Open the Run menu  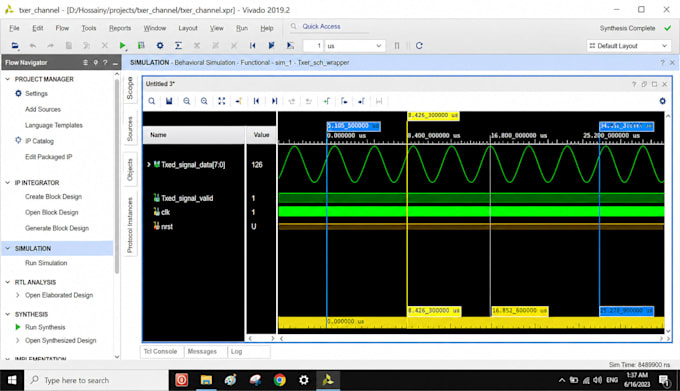tap(242, 28)
